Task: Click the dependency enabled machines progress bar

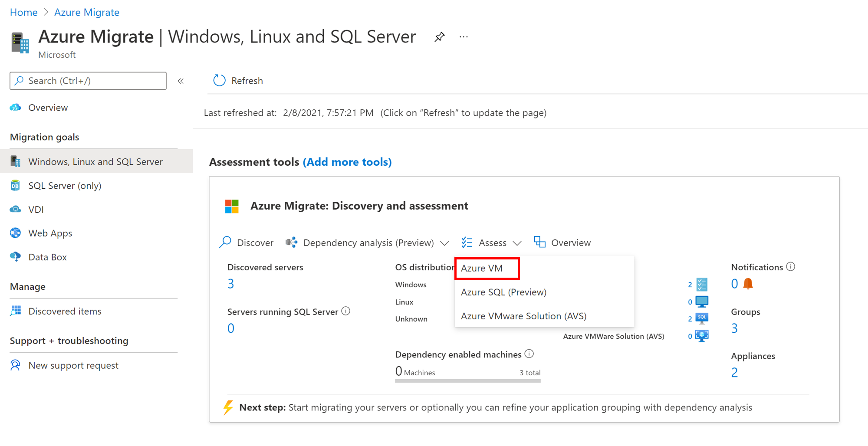Action: [467, 381]
